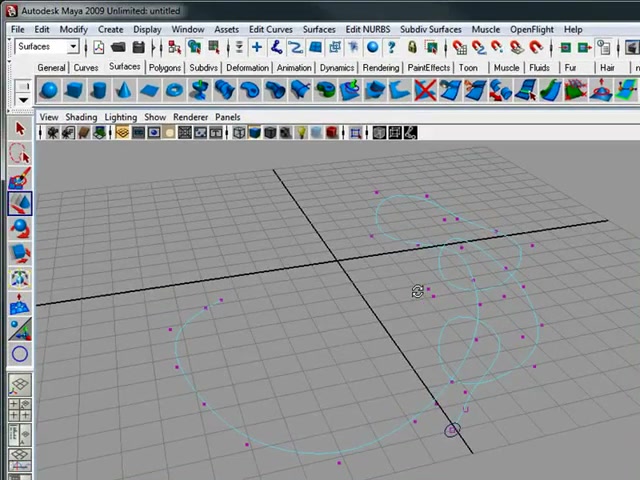
Task: Open the Edit NURBS menu
Action: tap(368, 29)
